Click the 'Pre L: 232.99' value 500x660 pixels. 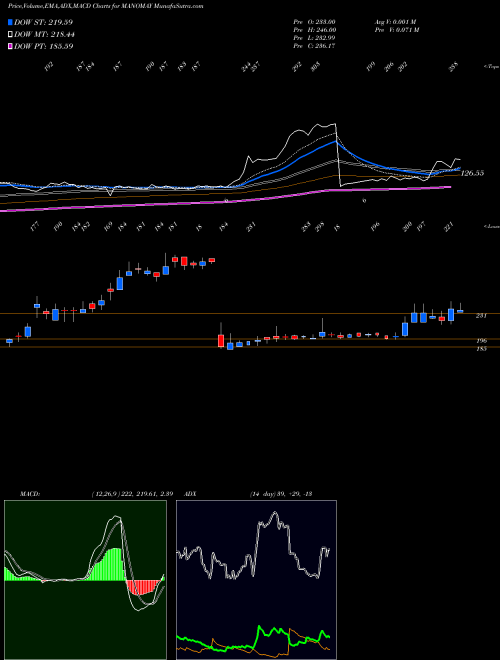314,38
